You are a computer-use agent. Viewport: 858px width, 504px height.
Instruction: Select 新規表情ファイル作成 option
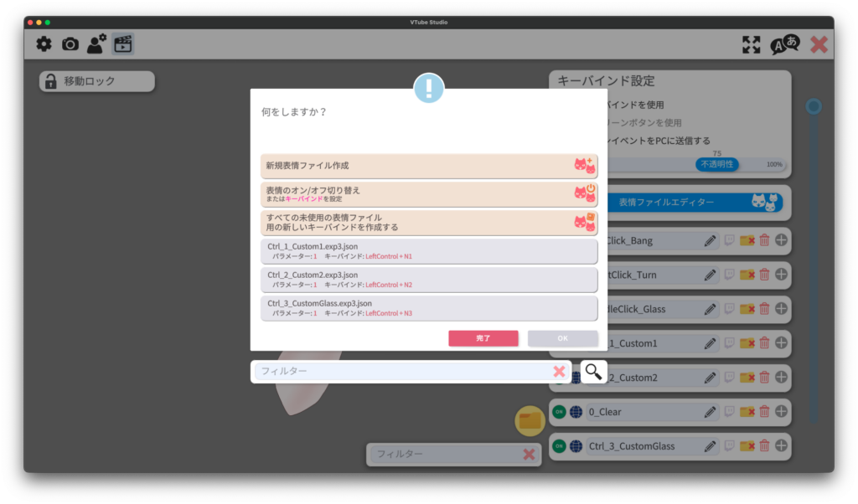(428, 166)
